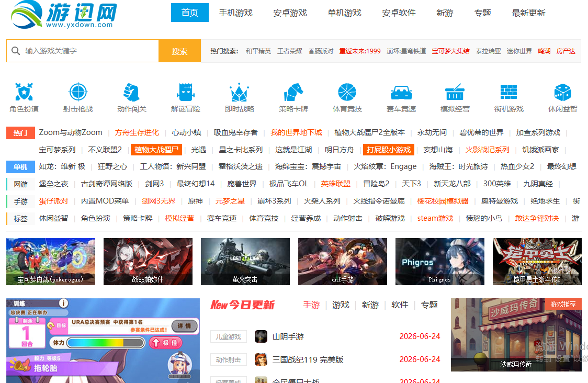Open the 铠甲勇士激斗传2 thumbnail
This screenshot has width=588, height=383.
537,262
